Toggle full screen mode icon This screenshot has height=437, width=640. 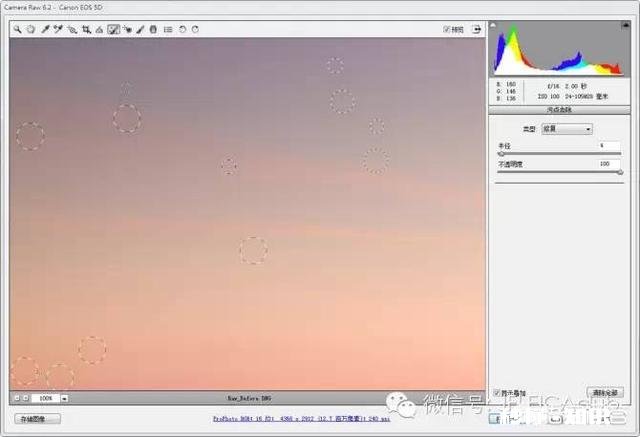tap(476, 29)
